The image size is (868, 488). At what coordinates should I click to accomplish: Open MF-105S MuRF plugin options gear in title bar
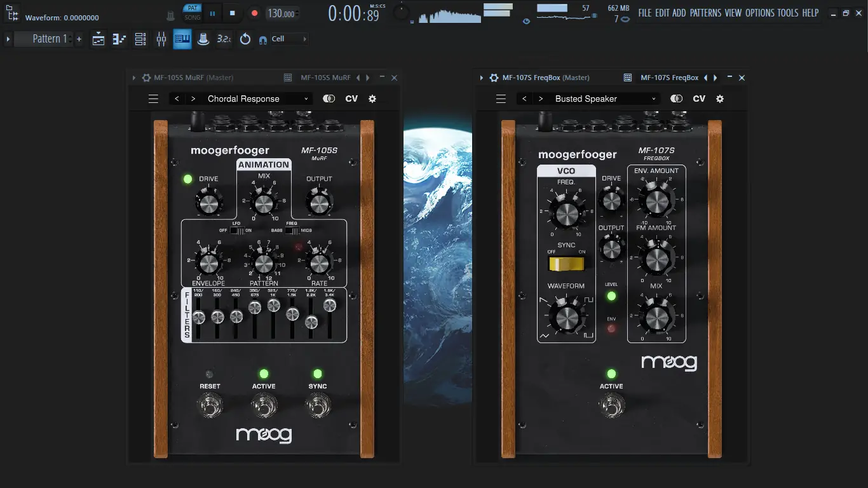[x=146, y=78]
